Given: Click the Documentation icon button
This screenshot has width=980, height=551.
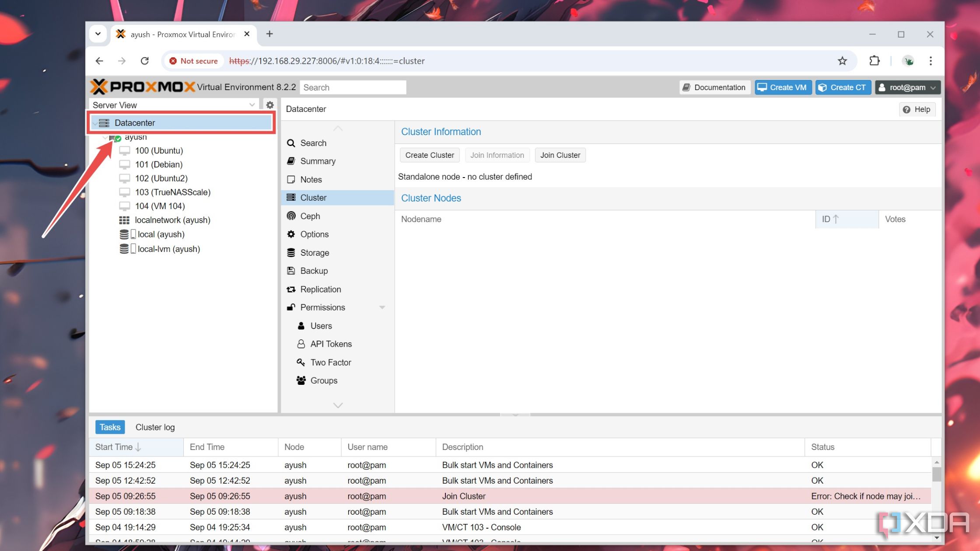Looking at the screenshot, I should (x=715, y=87).
